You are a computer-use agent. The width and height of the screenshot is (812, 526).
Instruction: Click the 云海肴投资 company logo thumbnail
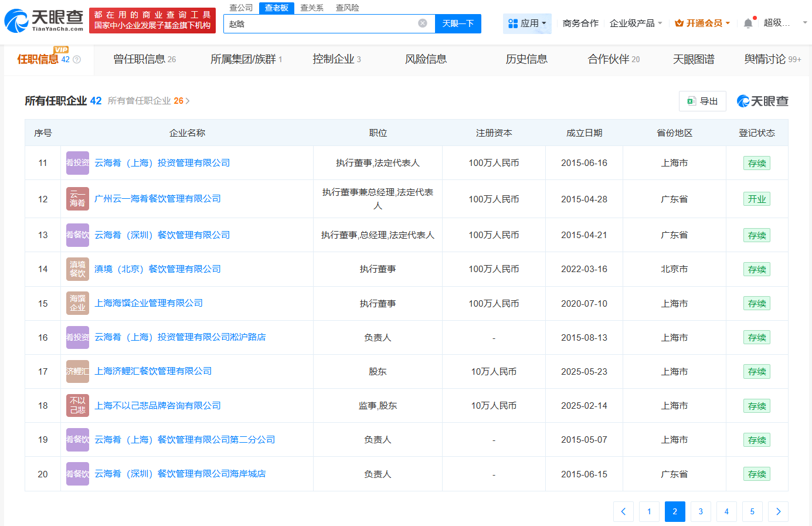pyautogui.click(x=77, y=162)
